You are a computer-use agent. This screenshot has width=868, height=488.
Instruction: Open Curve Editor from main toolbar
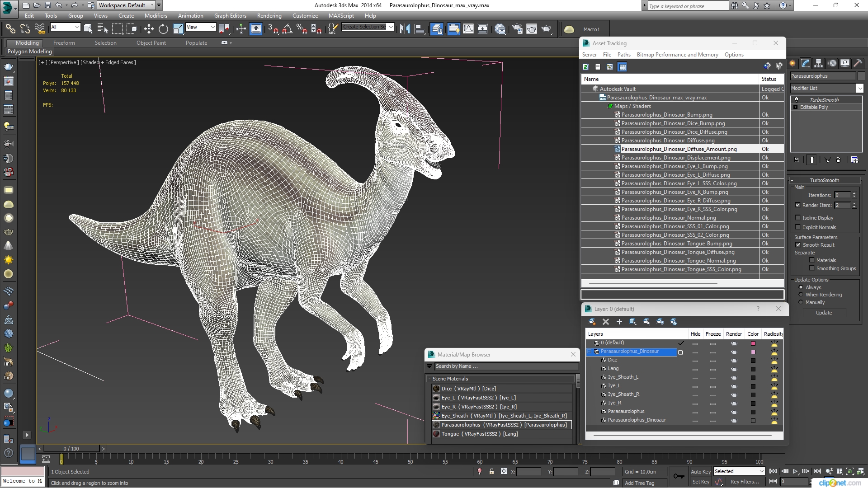pyautogui.click(x=468, y=29)
